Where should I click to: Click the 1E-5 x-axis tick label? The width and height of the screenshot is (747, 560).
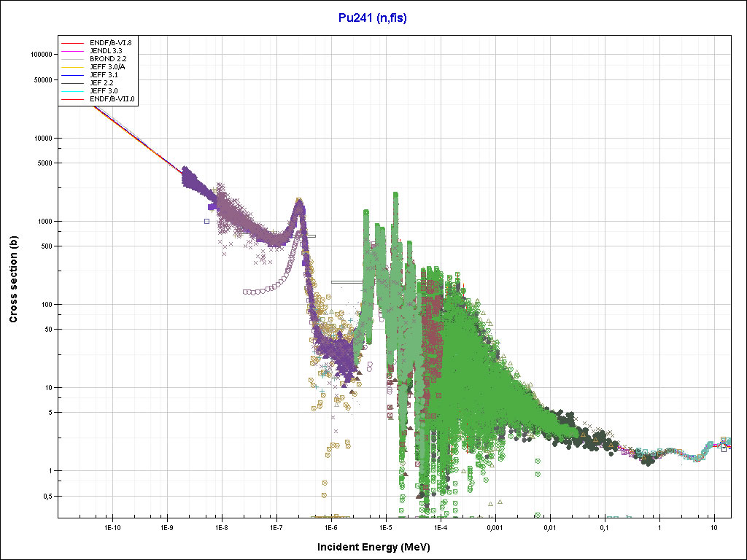click(x=386, y=526)
